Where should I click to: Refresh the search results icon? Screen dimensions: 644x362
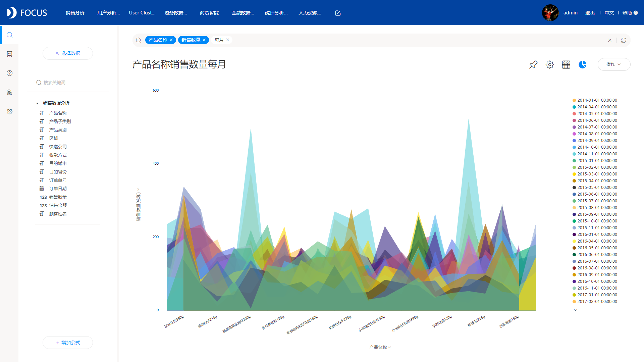click(624, 40)
